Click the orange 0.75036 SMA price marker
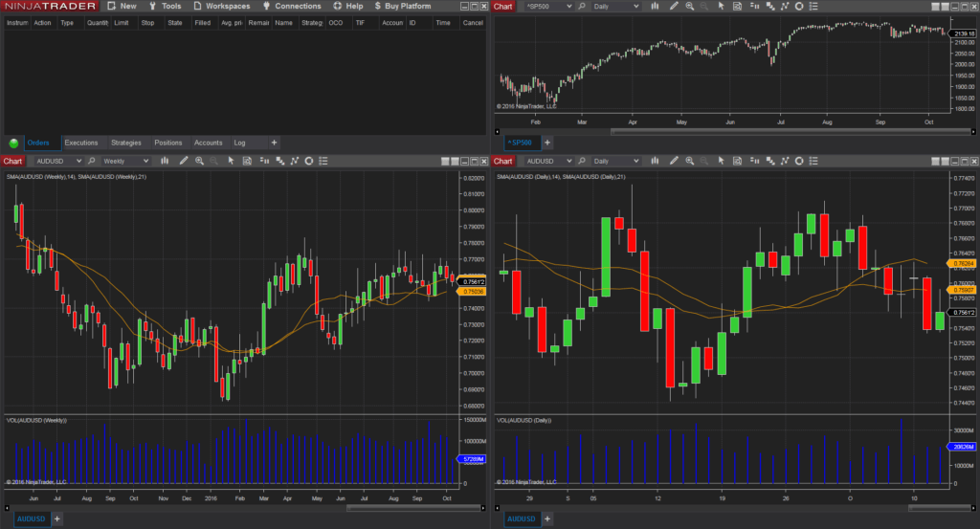Viewport: 980px width, 529px height. point(472,292)
